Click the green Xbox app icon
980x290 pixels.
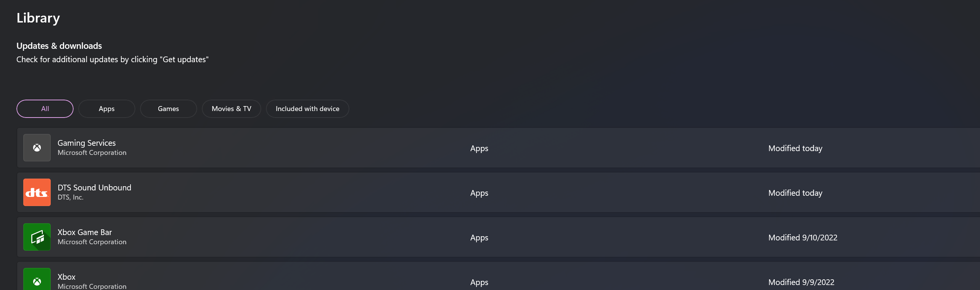(x=37, y=280)
